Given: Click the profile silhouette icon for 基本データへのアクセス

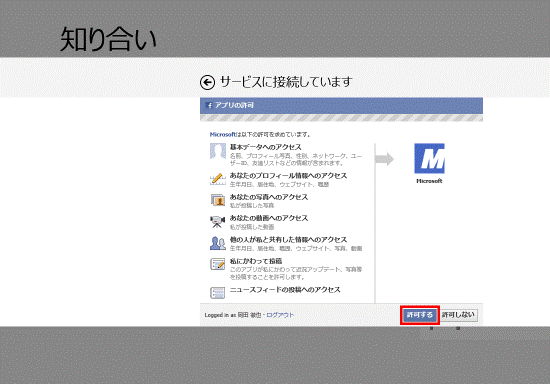Looking at the screenshot, I should tap(217, 151).
